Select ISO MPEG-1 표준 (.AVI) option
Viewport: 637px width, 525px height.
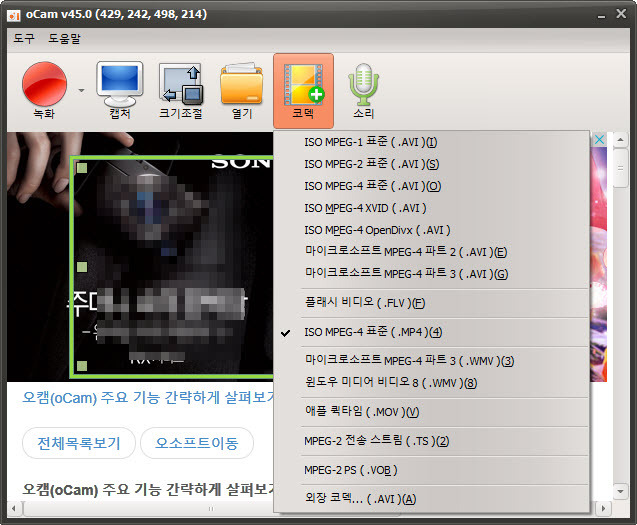(370, 142)
